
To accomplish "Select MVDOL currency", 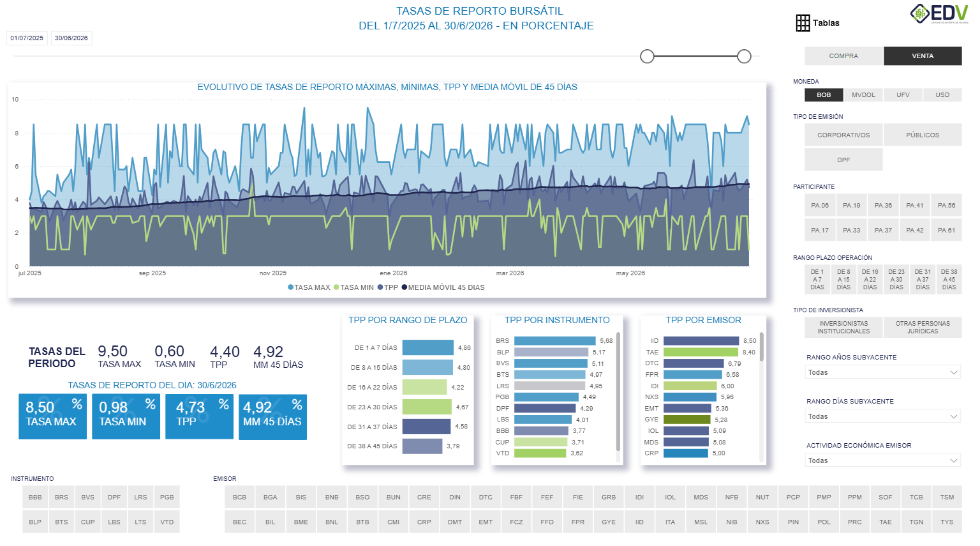I will (863, 95).
